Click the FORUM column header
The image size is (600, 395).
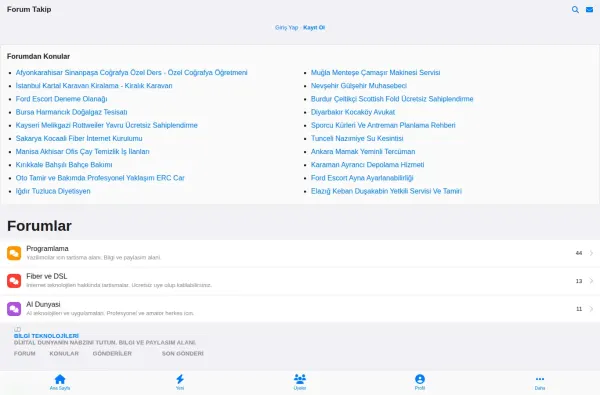(x=25, y=354)
